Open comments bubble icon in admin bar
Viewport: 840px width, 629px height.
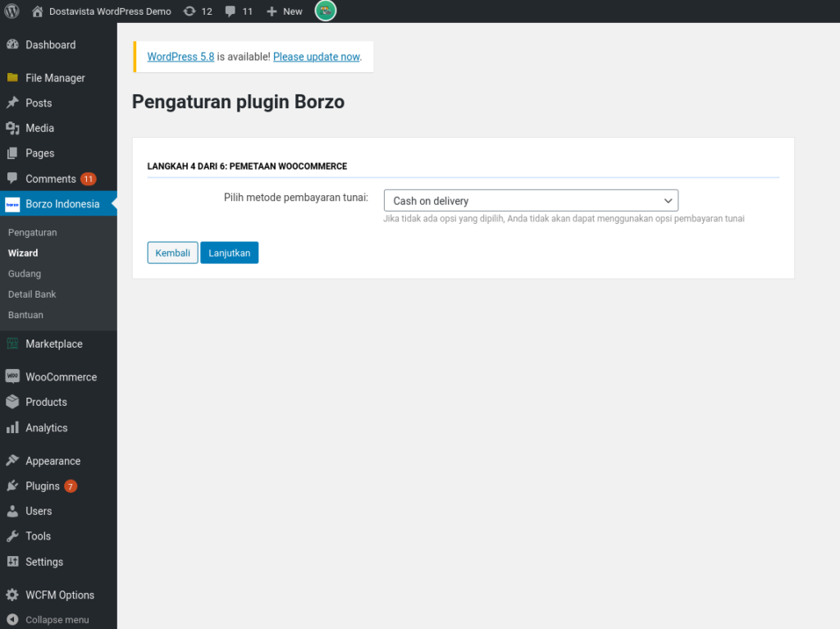pyautogui.click(x=231, y=11)
